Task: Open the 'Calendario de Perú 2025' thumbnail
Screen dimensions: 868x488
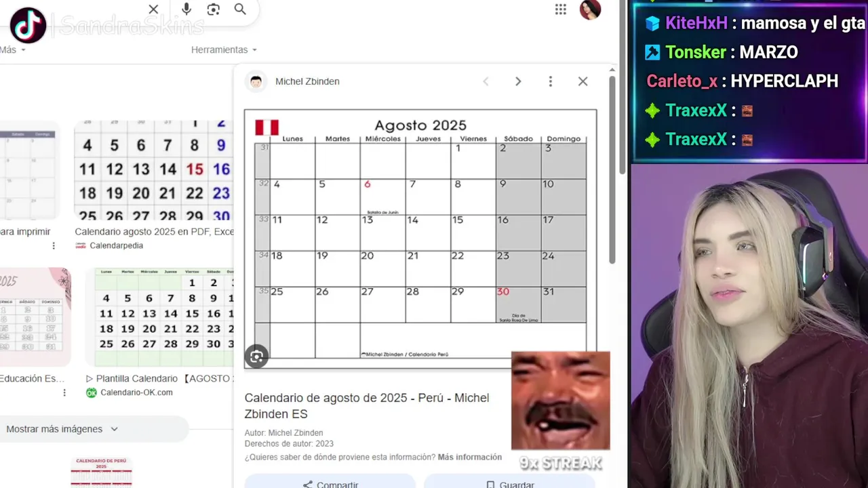Action: 102,472
